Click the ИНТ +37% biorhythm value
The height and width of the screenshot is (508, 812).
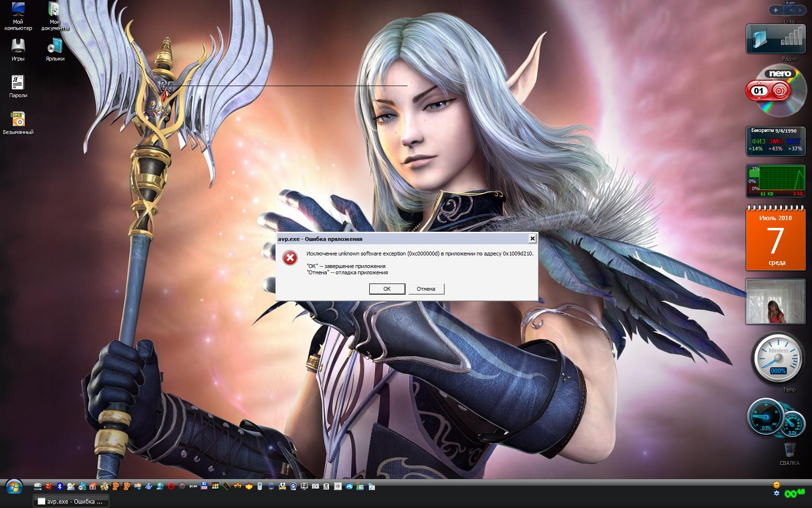coord(795,145)
